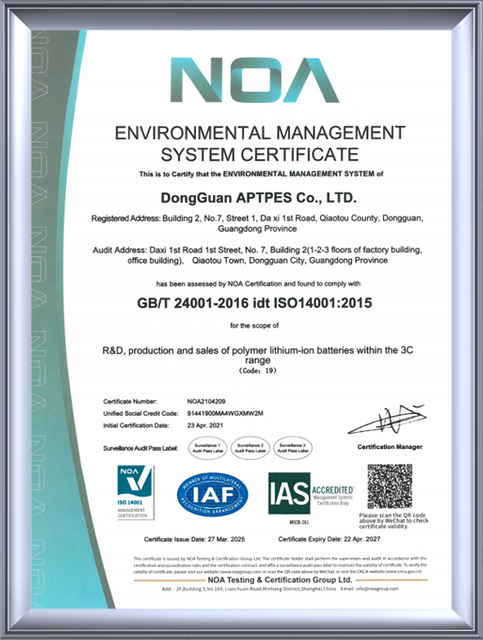The width and height of the screenshot is (483, 640).
Task: Click the 'MSCB-261' text below IAS logo
Action: pyautogui.click(x=299, y=522)
